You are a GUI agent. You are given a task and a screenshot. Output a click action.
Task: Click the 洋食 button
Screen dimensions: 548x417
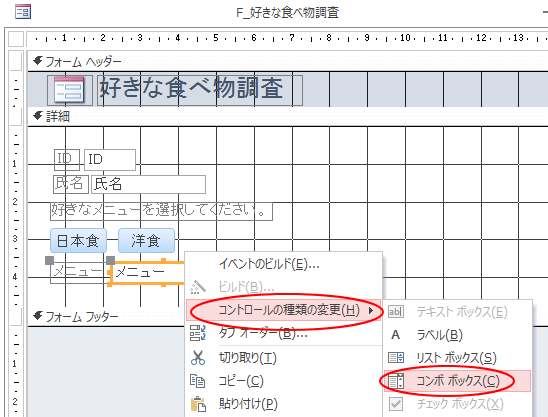146,240
